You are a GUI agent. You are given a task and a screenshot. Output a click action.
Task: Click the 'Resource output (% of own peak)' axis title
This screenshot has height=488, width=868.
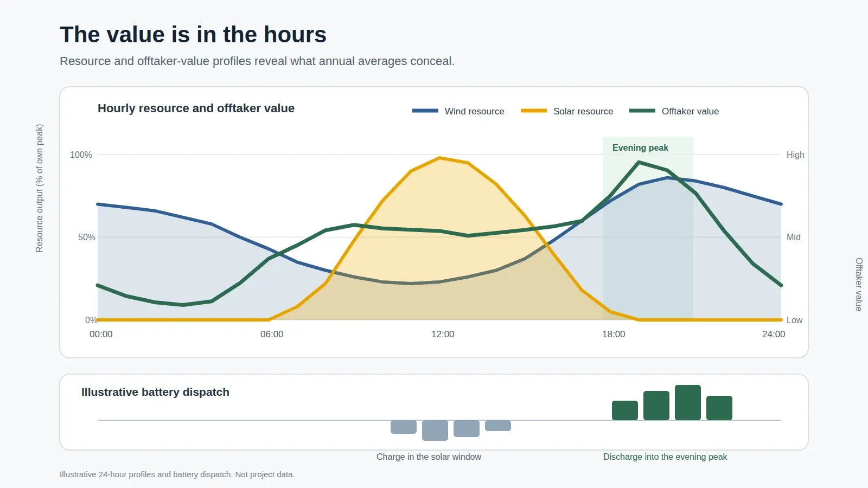[x=39, y=188]
